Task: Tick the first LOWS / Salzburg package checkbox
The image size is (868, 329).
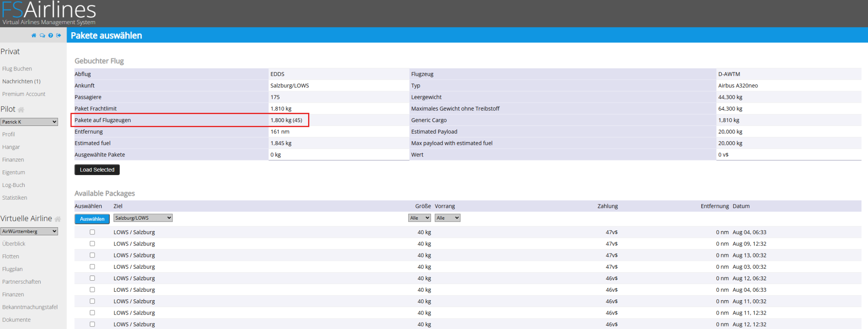Action: pyautogui.click(x=92, y=232)
